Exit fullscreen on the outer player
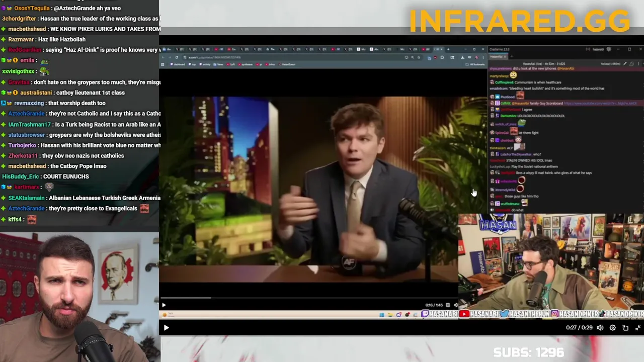The height and width of the screenshot is (362, 644). [637, 328]
